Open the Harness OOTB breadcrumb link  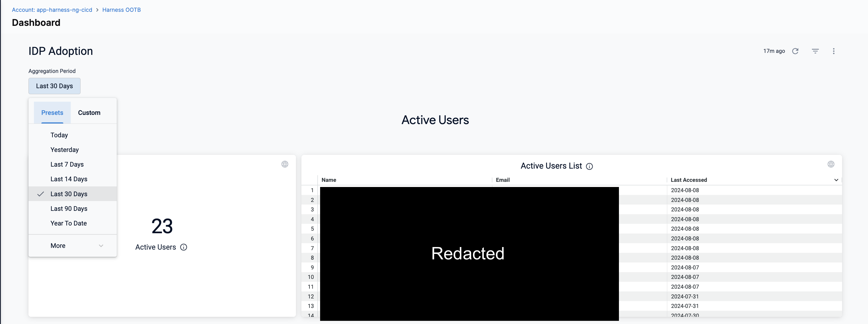click(121, 10)
